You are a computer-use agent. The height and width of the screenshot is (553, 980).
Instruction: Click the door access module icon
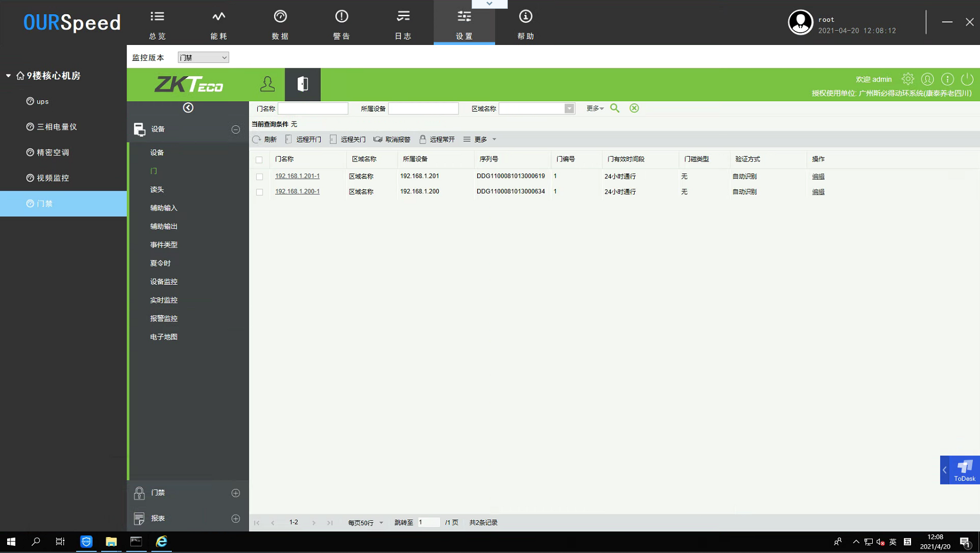[x=303, y=84]
